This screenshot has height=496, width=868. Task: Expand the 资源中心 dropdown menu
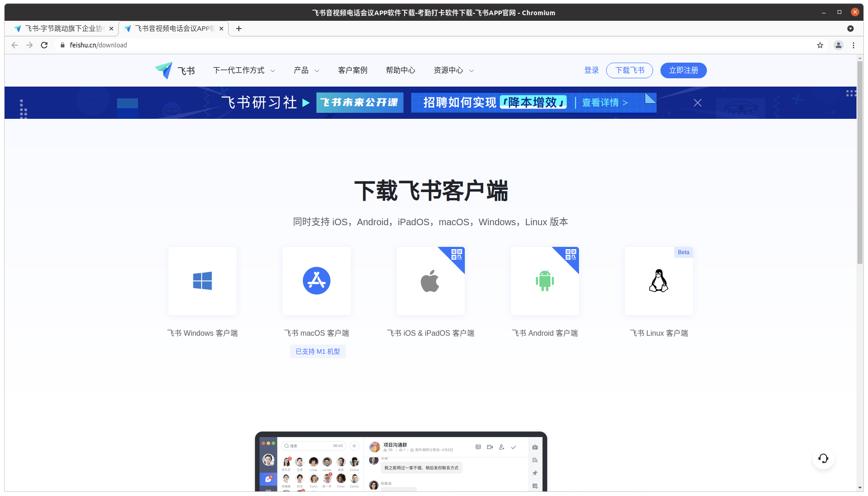click(x=454, y=70)
